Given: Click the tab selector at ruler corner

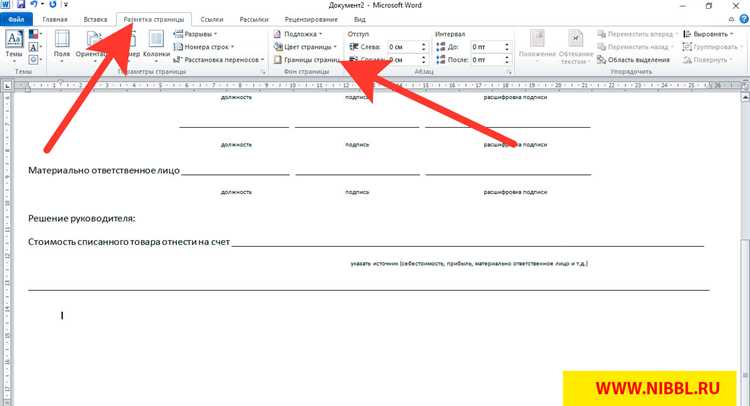Looking at the screenshot, I should 7,86.
